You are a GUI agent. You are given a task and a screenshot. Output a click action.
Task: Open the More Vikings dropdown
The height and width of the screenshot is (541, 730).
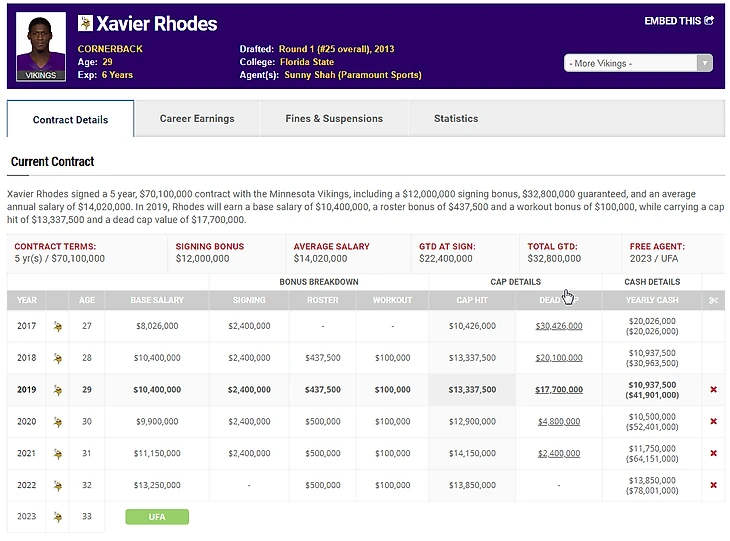coord(638,63)
